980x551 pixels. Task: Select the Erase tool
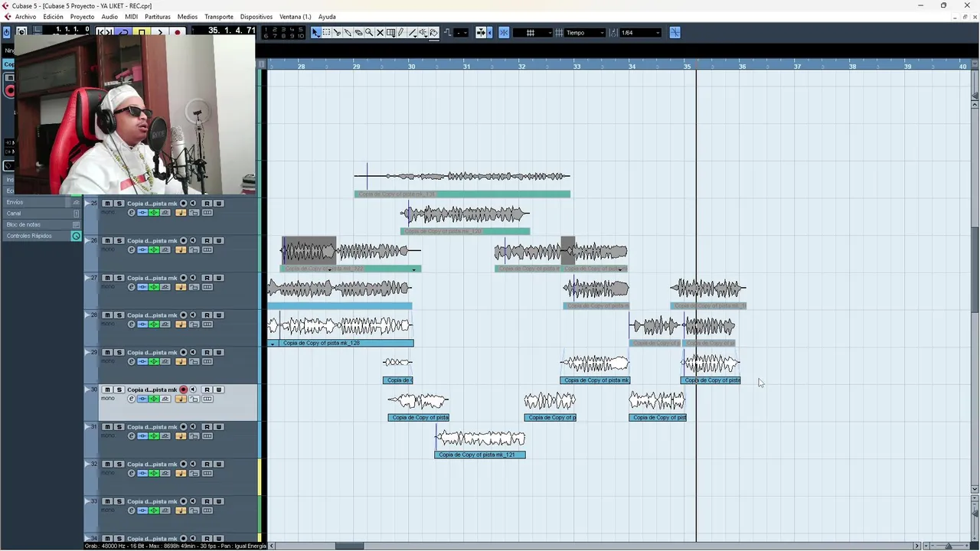358,32
